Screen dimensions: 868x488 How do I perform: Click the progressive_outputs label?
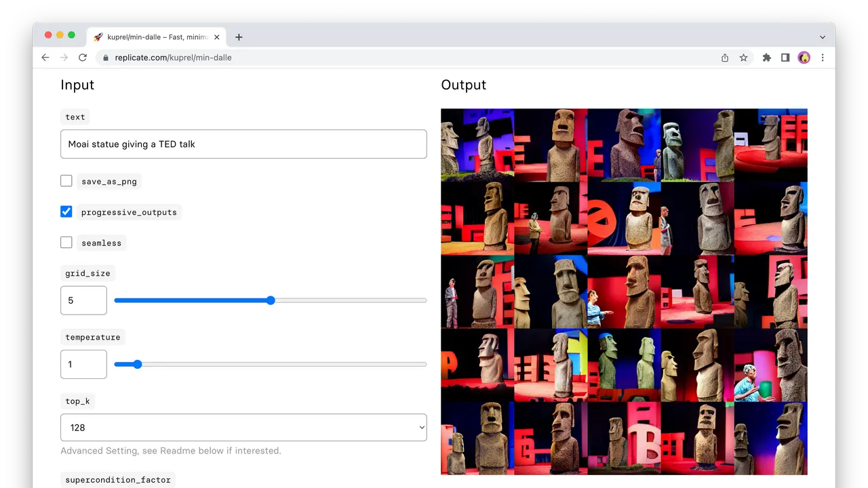(129, 212)
